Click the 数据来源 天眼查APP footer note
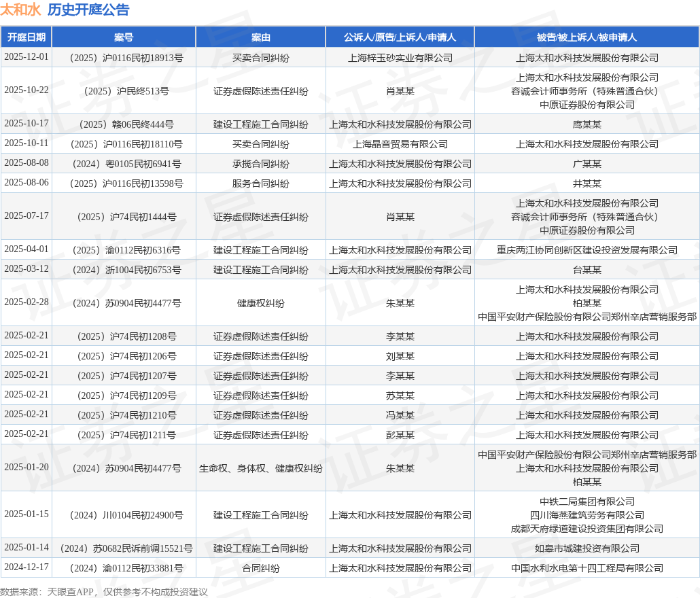The image size is (700, 598). coord(103,592)
